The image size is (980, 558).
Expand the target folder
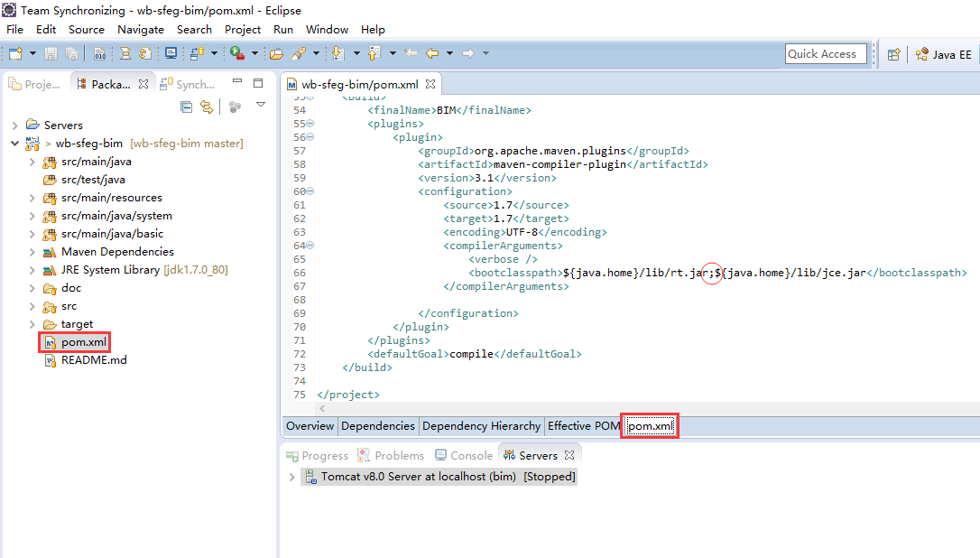click(x=32, y=324)
